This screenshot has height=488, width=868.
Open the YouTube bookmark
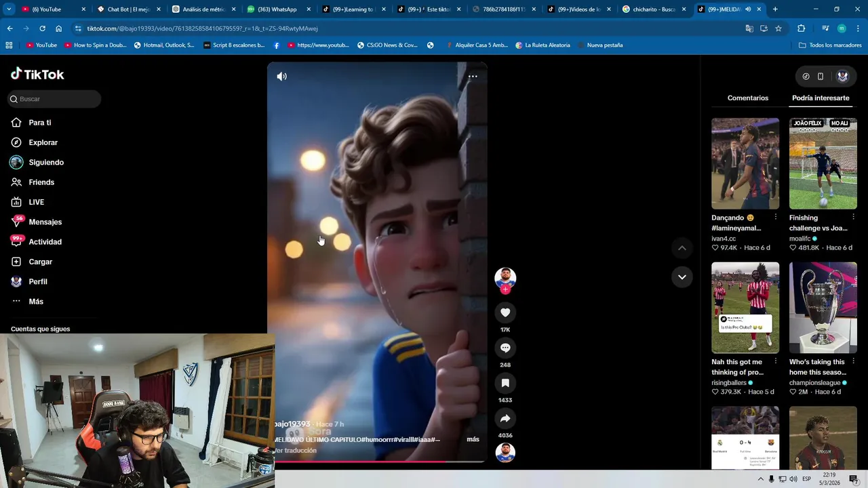pos(41,45)
